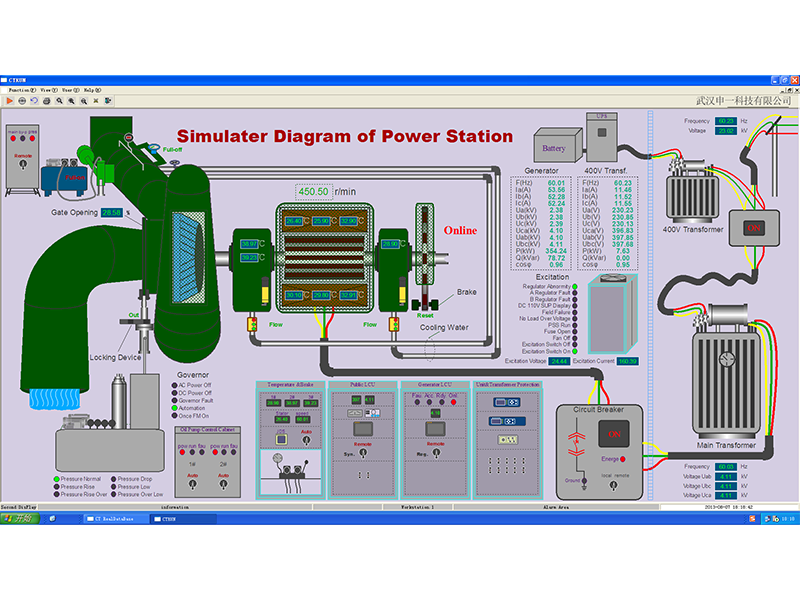Click the Gate Opening value field
The width and height of the screenshot is (800, 600).
pyautogui.click(x=111, y=212)
